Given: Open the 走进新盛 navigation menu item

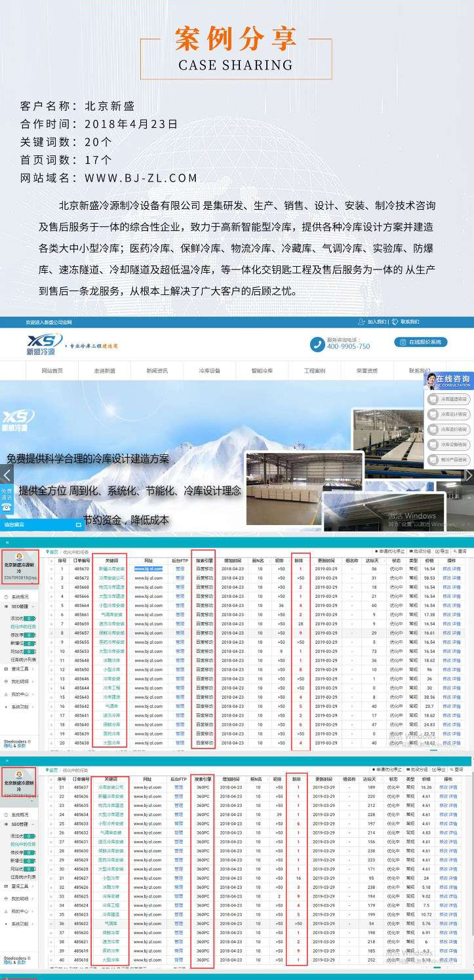Looking at the screenshot, I should [x=105, y=371].
